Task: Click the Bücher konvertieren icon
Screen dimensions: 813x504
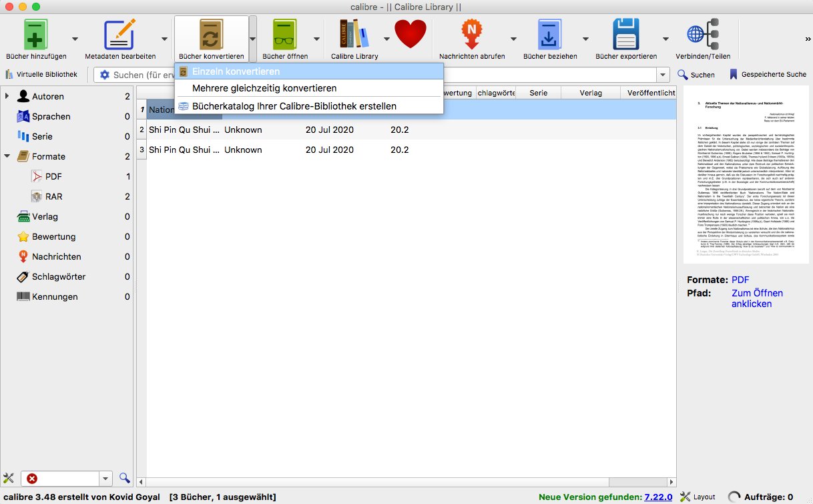Action: click(x=211, y=33)
